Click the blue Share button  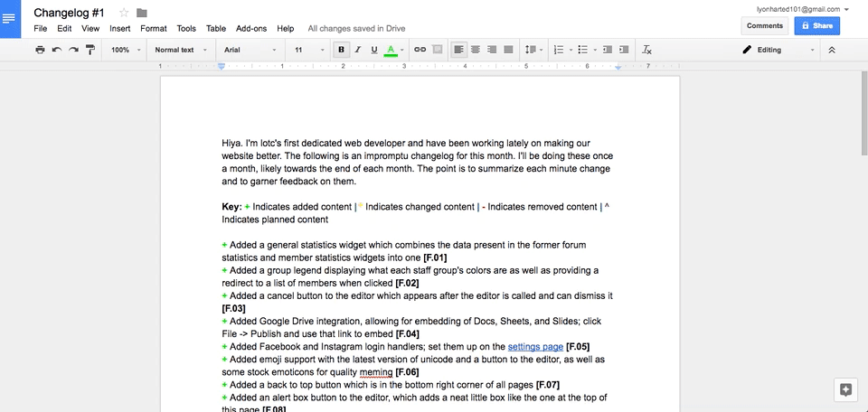pyautogui.click(x=816, y=25)
